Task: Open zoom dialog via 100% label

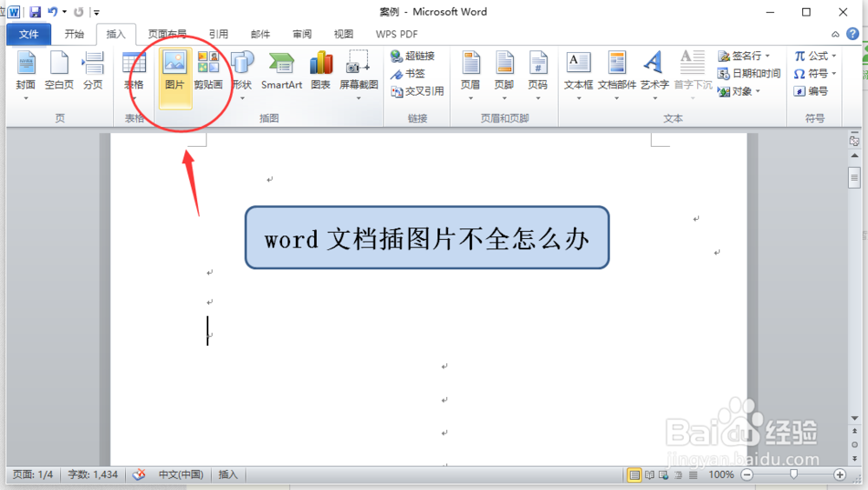Action: [x=721, y=474]
